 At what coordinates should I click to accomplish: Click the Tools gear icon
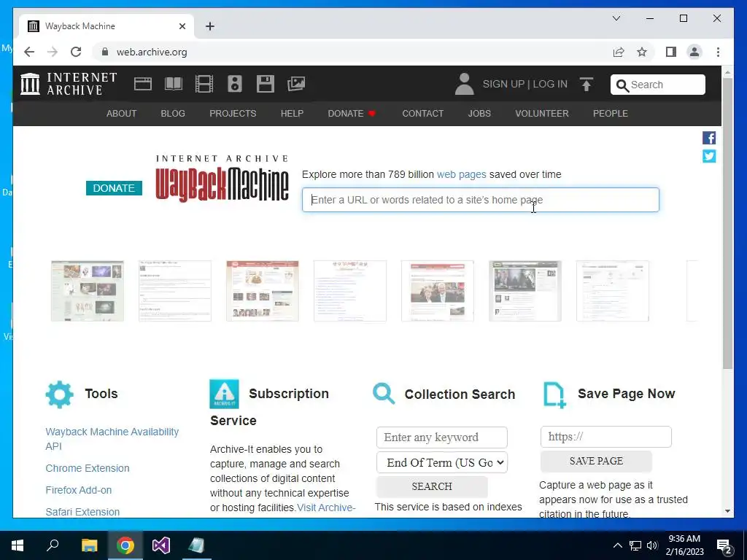pyautogui.click(x=60, y=394)
